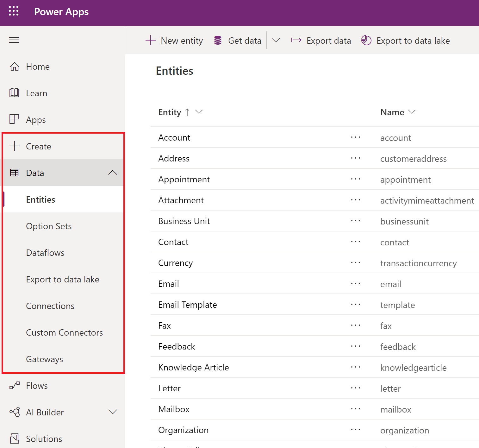This screenshot has height=448, width=479.
Task: Click the New entity plus icon
Action: pos(151,40)
